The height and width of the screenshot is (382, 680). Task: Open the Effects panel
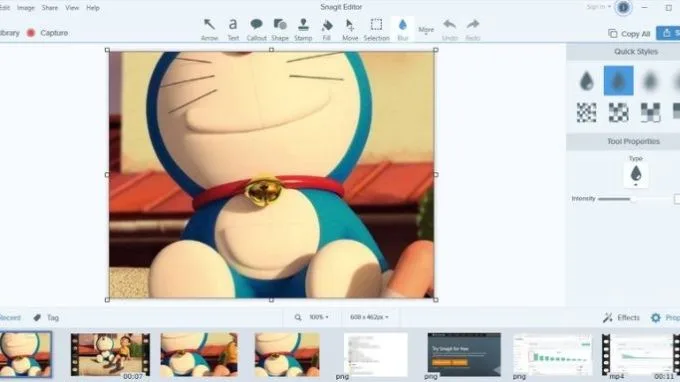coord(621,318)
